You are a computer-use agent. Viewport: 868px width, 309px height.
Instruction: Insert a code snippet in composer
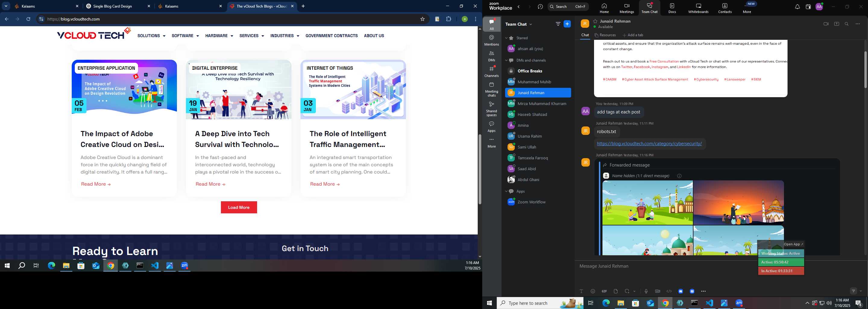pos(669,291)
